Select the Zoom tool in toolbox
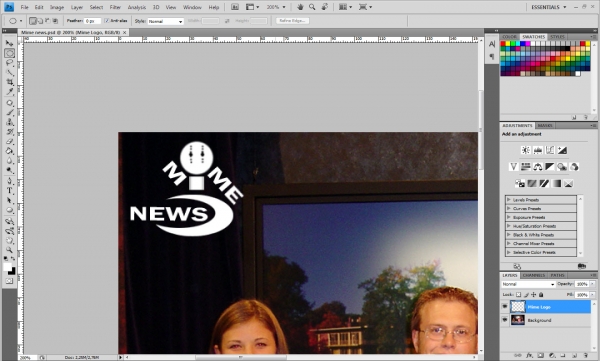600x361 pixels. [10, 250]
